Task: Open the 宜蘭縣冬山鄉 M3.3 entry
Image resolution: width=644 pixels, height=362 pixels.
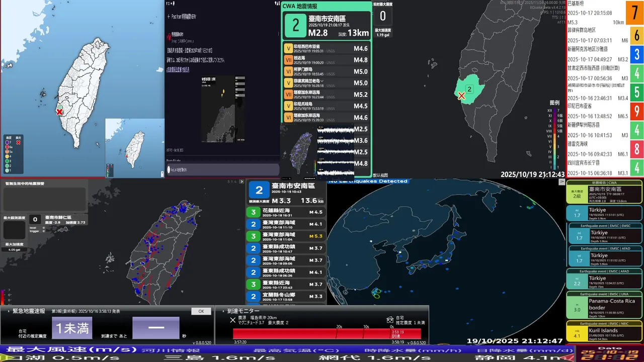Action: [x=286, y=296]
